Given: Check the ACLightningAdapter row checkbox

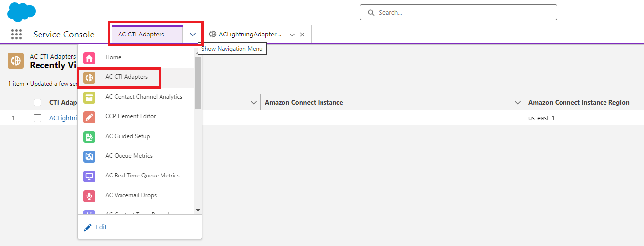Looking at the screenshot, I should [x=38, y=118].
